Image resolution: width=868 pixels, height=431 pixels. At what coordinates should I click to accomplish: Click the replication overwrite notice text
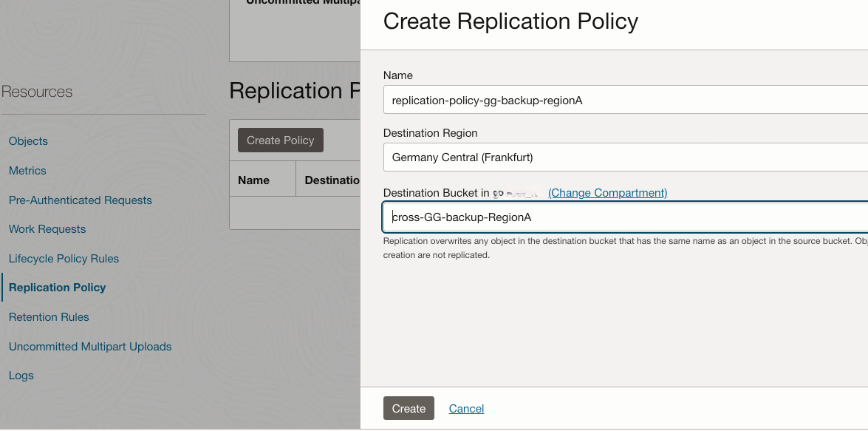coord(626,248)
